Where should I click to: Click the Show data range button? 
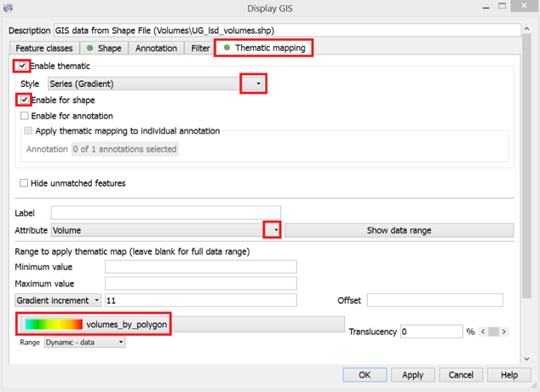pyautogui.click(x=399, y=230)
